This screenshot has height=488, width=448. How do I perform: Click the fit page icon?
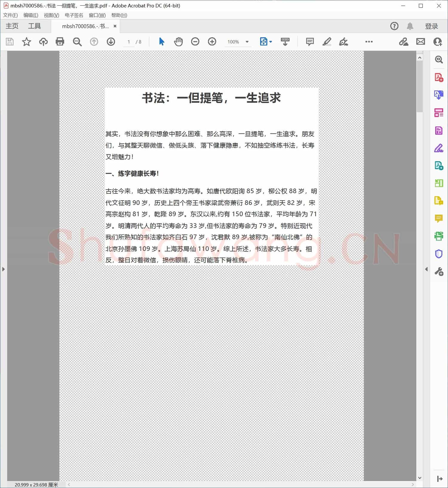(x=263, y=42)
